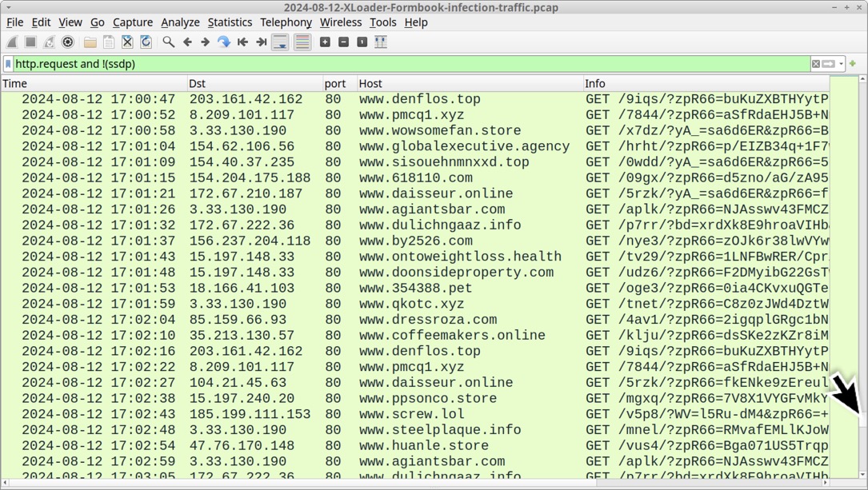Sort packets by the Info column
Screen dimensions: 868x490
point(706,83)
